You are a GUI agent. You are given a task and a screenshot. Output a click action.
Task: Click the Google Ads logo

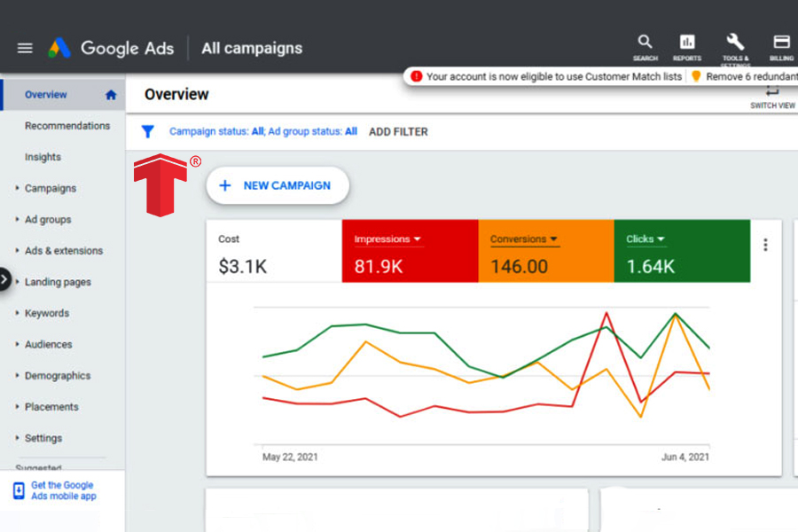click(x=59, y=48)
